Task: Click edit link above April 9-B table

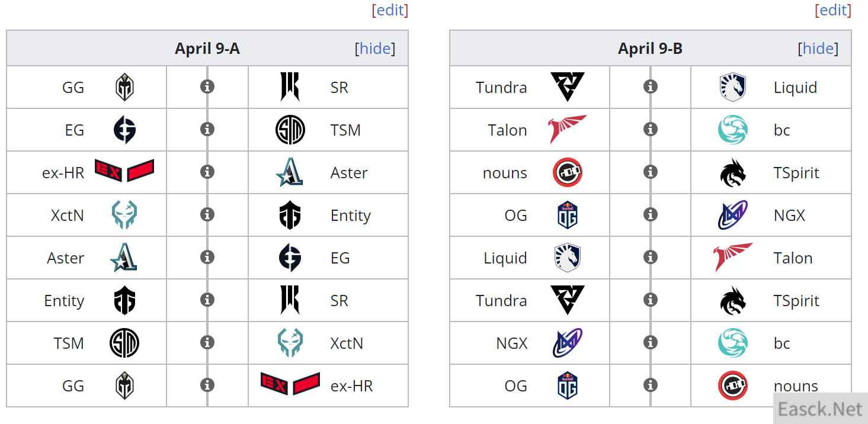Action: [x=833, y=10]
